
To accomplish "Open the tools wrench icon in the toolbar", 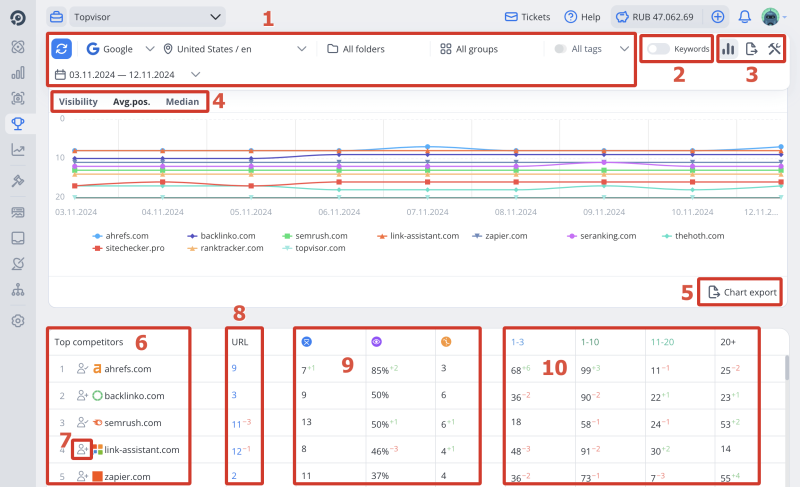I will coord(774,48).
